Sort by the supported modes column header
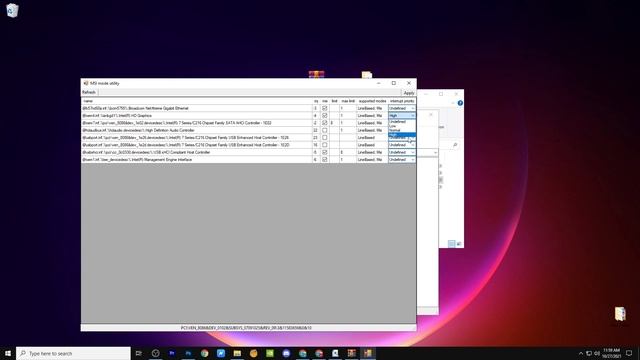Screen dimensions: 640x360 (372, 101)
